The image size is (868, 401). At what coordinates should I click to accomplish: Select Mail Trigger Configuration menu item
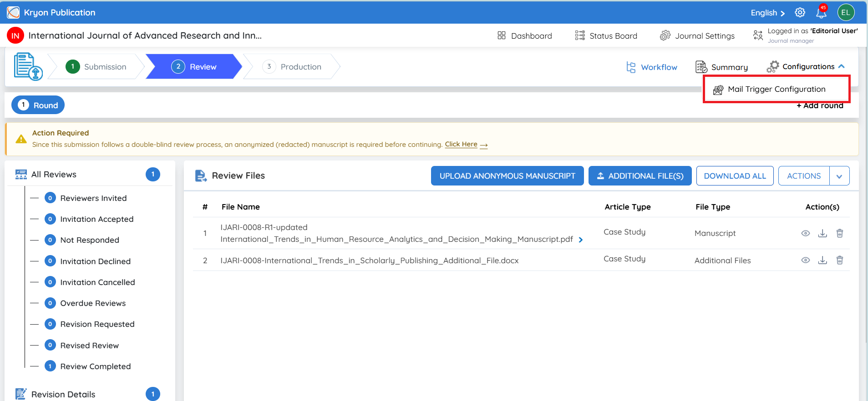coord(776,89)
